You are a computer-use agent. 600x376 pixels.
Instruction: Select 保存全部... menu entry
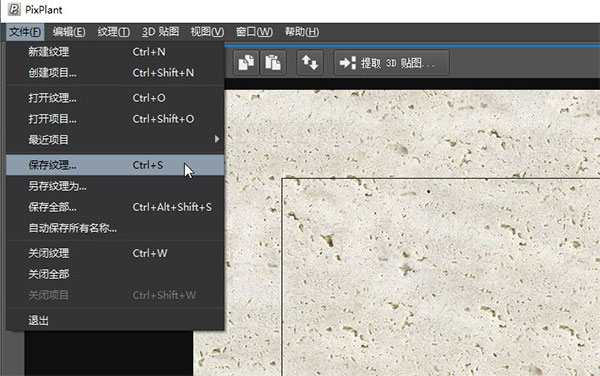pyautogui.click(x=115, y=207)
